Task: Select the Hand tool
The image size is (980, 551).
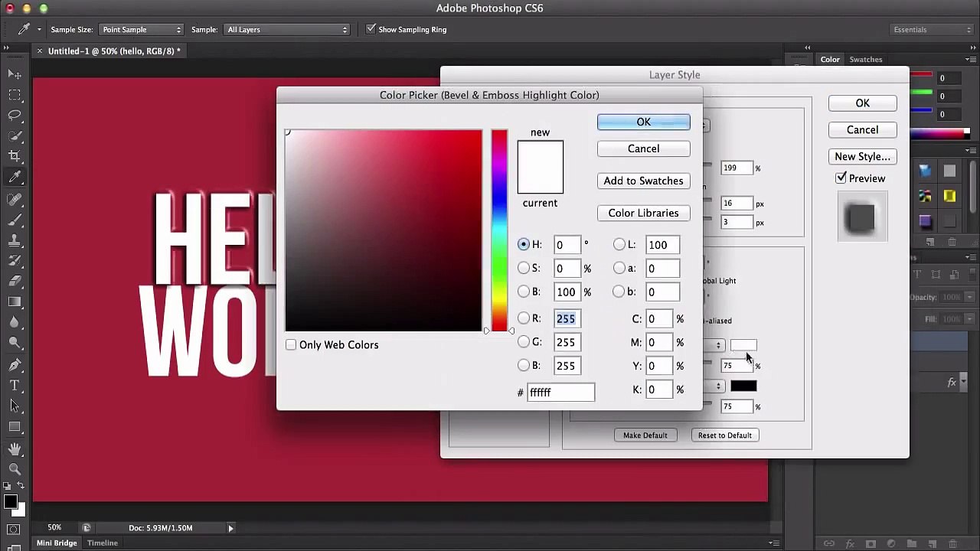Action: point(15,449)
